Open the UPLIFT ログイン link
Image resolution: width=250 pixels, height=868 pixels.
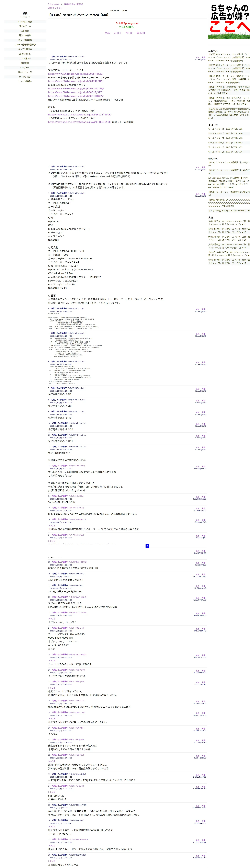click(55, 8)
